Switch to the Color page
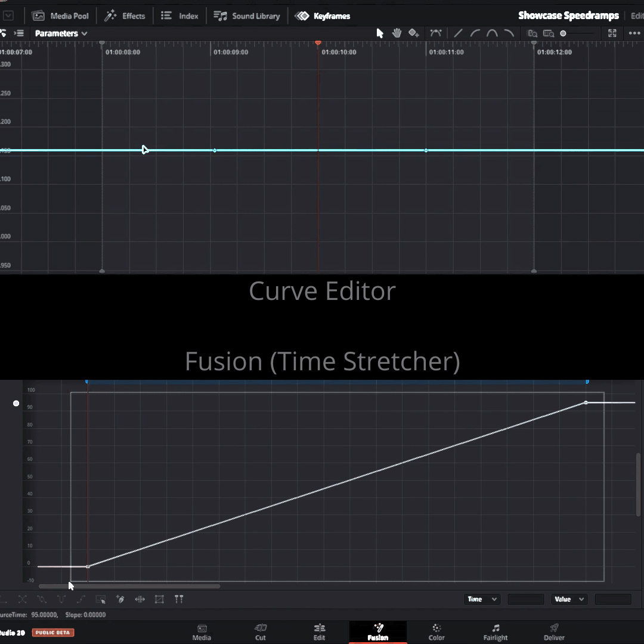 click(436, 631)
